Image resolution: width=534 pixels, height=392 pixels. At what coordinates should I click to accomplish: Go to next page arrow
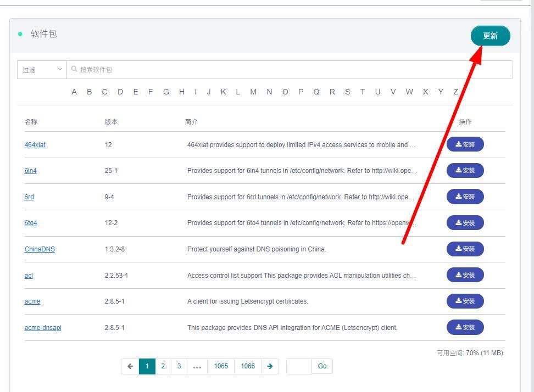(x=270, y=367)
